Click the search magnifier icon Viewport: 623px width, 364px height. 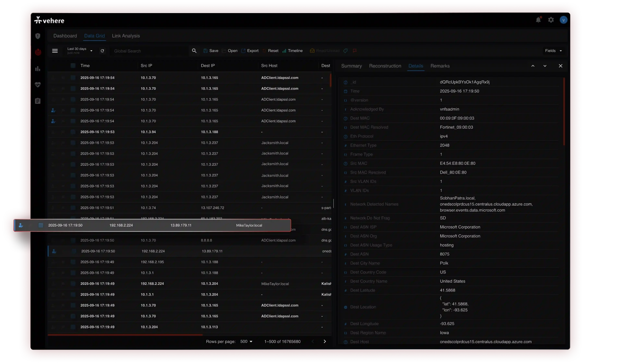(194, 51)
